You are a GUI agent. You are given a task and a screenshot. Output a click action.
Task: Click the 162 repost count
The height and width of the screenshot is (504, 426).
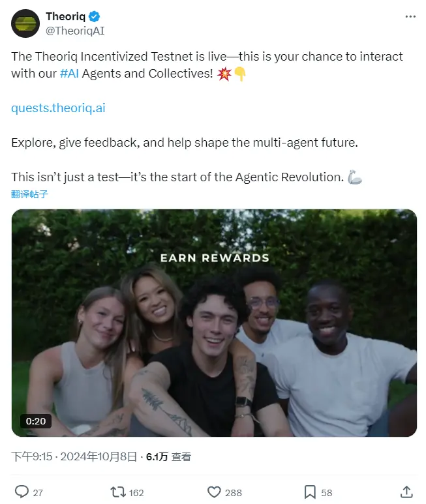point(136,493)
